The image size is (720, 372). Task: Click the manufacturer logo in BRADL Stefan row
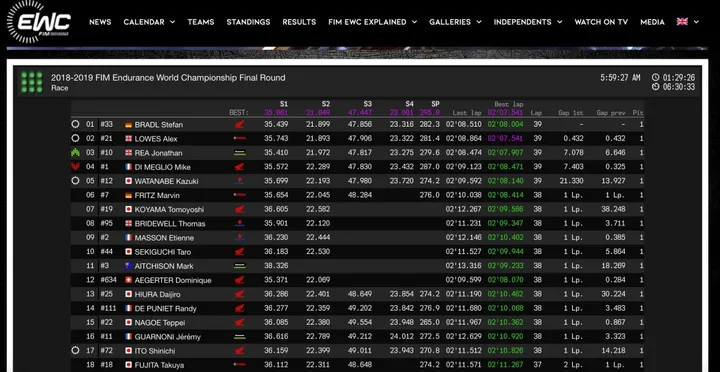click(239, 124)
